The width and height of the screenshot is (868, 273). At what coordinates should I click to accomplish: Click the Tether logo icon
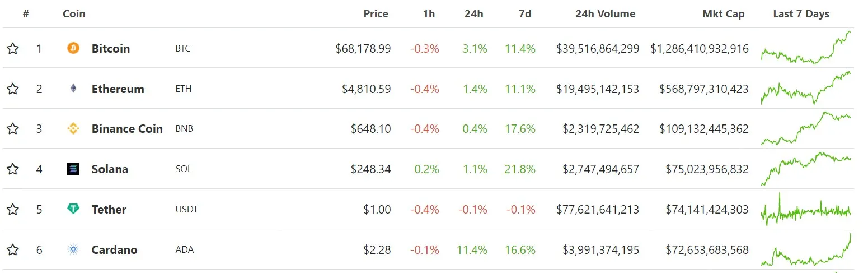(73, 209)
